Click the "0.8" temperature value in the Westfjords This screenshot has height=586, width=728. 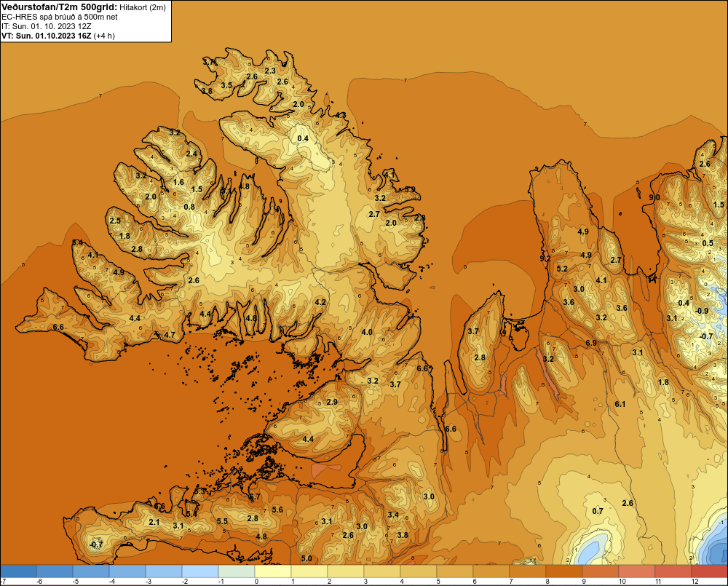coord(189,207)
